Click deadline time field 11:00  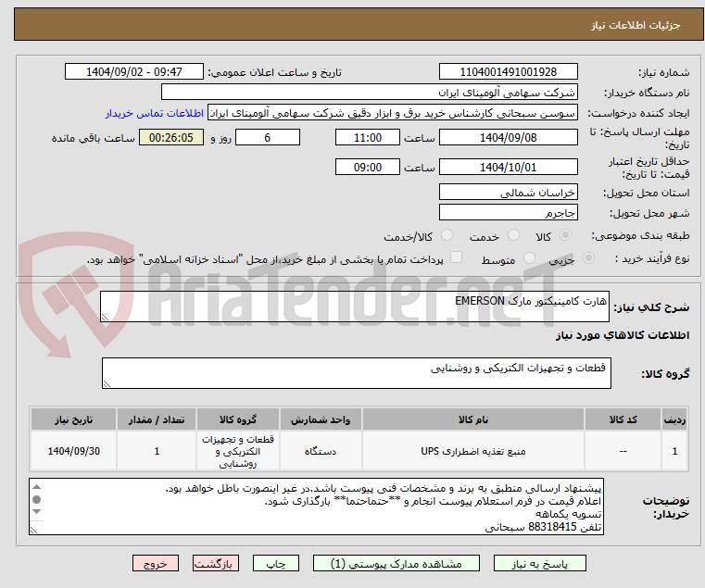[368, 138]
